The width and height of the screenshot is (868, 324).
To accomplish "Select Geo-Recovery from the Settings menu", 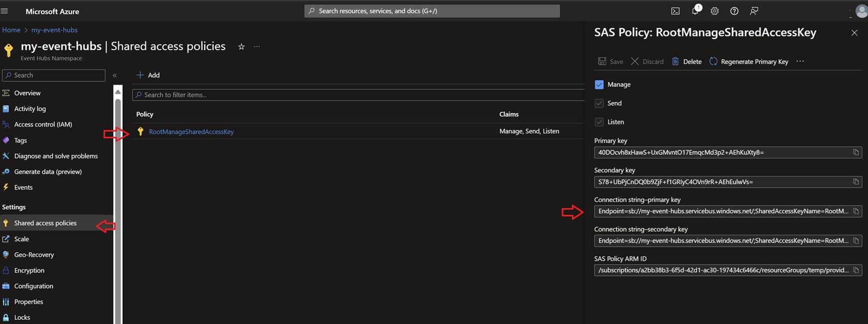I will pos(34,255).
